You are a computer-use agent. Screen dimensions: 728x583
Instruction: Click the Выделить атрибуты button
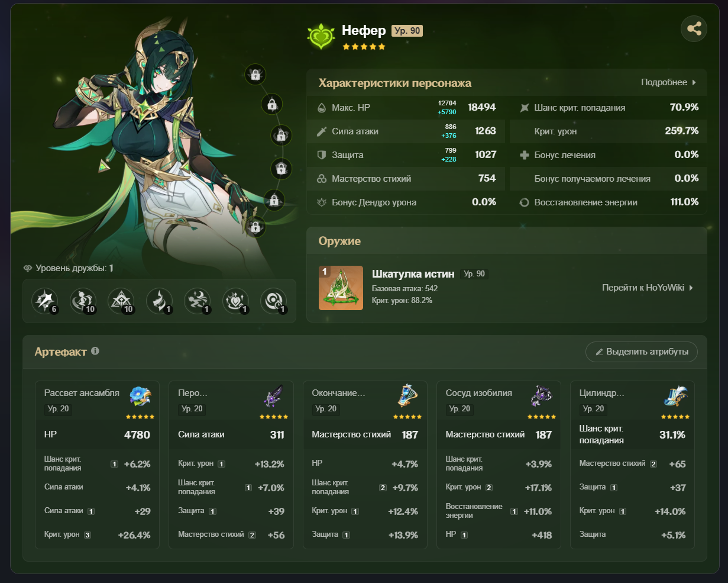(x=642, y=352)
